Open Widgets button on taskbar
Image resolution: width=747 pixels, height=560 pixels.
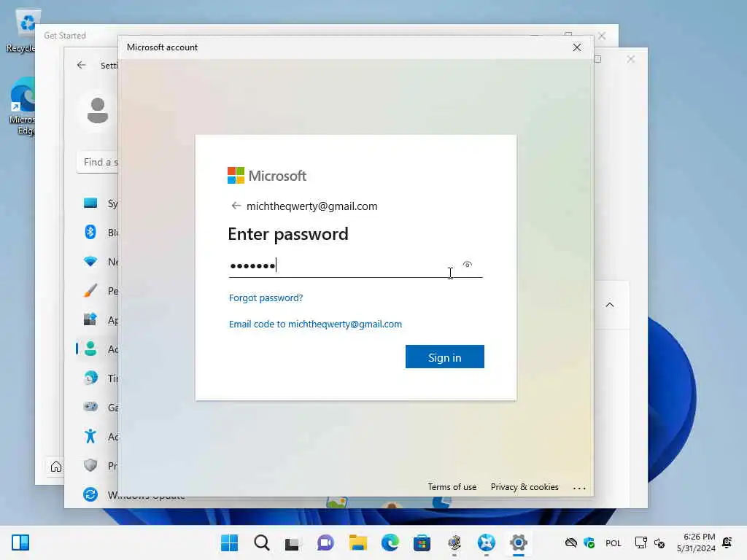20,542
